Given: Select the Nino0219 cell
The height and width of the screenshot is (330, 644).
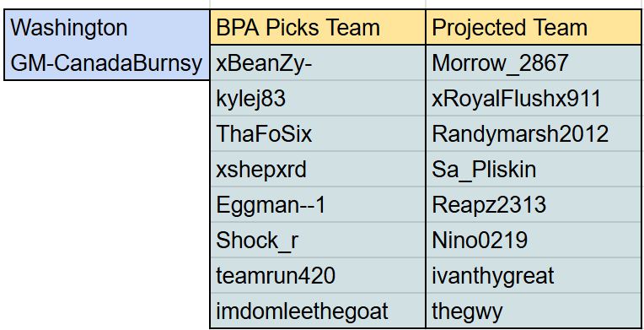Looking at the screenshot, I should click(x=533, y=240).
